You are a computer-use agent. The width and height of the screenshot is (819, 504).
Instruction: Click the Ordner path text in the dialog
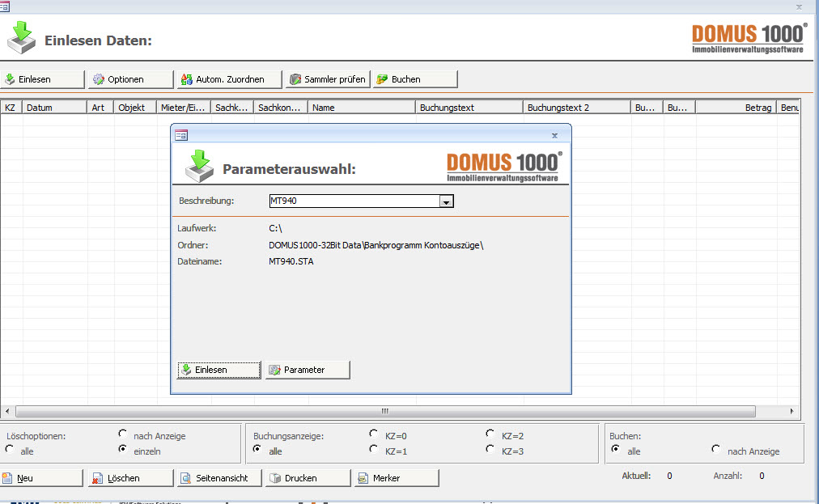tap(376, 245)
